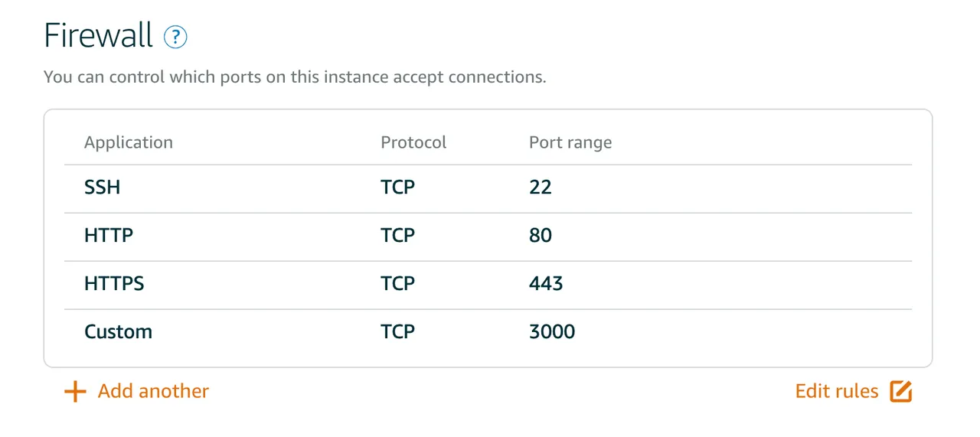The height and width of the screenshot is (437, 980).
Task: Click TCP protocol in the HTTPS row
Action: [x=398, y=284]
